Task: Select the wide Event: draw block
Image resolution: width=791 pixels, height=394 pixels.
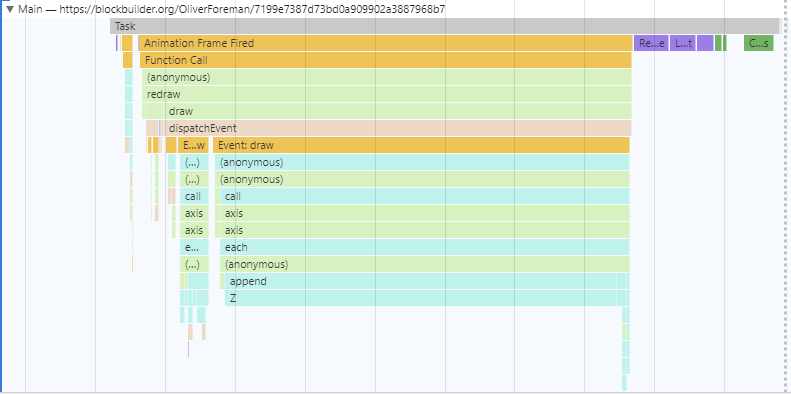Action: [421, 145]
